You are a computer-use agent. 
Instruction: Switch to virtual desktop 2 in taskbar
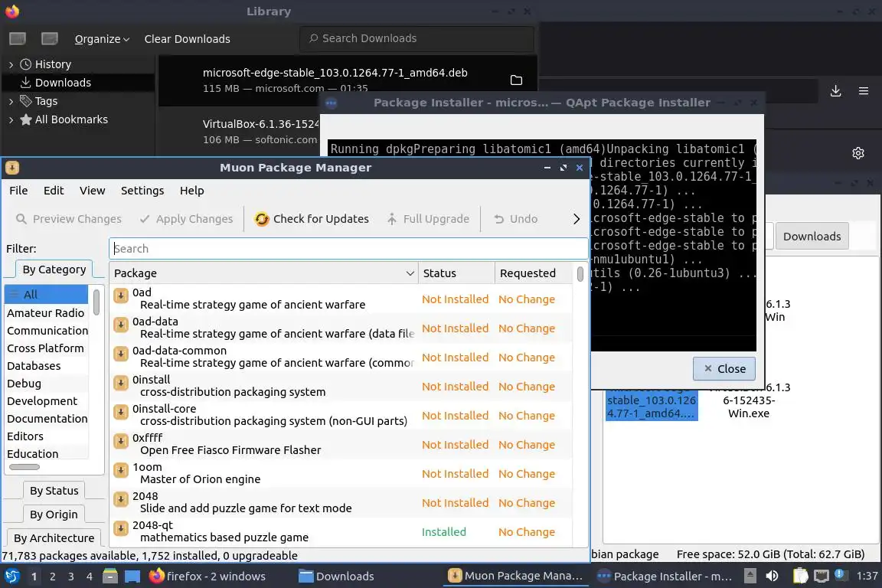(x=52, y=577)
